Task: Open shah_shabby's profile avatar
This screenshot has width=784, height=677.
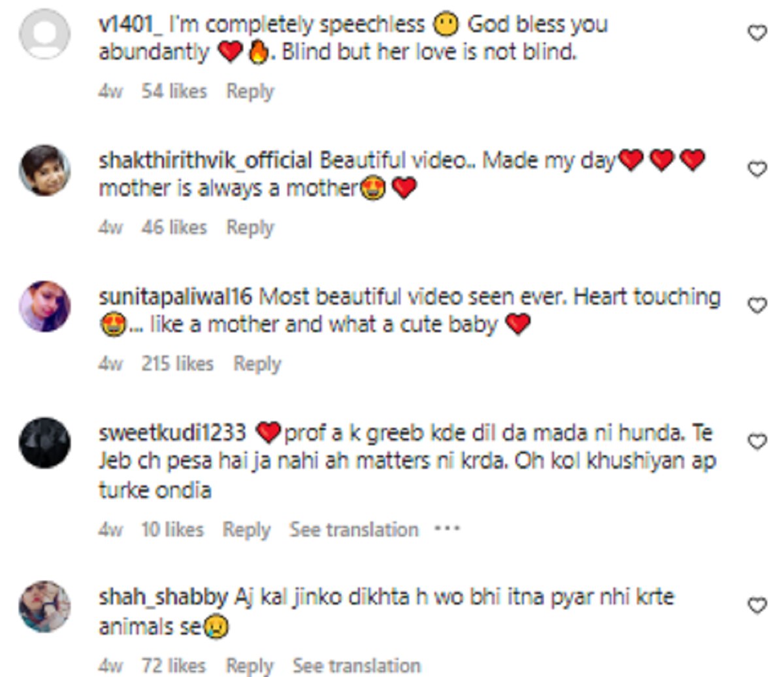Action: pyautogui.click(x=44, y=606)
